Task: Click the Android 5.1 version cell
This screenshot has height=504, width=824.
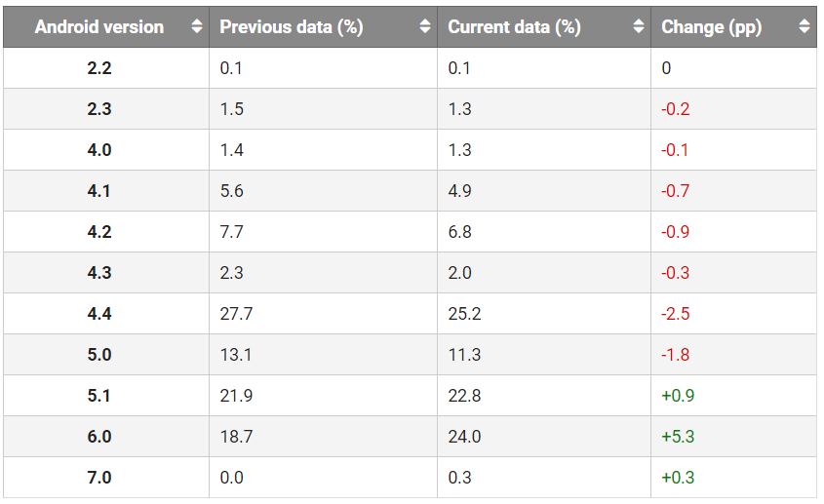Action: point(99,396)
